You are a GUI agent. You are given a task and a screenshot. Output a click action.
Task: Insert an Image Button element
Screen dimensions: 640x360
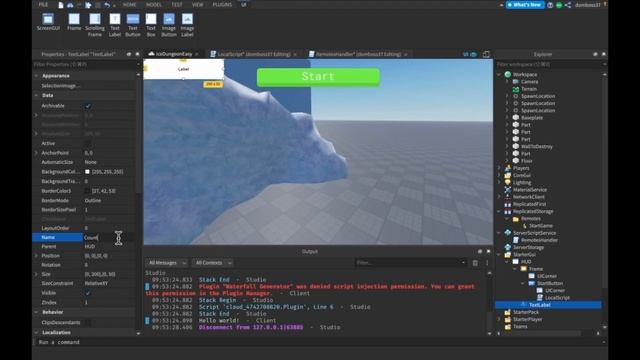169,25
